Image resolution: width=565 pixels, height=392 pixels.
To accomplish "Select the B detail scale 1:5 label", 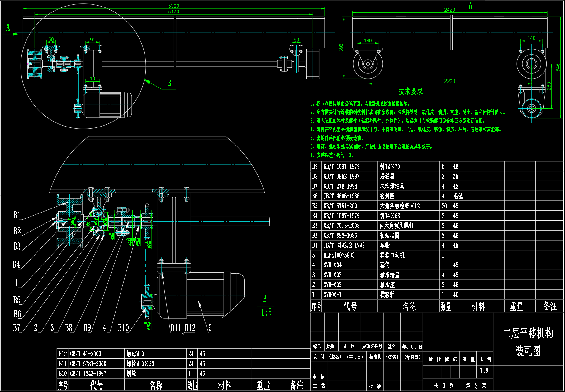I will [266, 312].
